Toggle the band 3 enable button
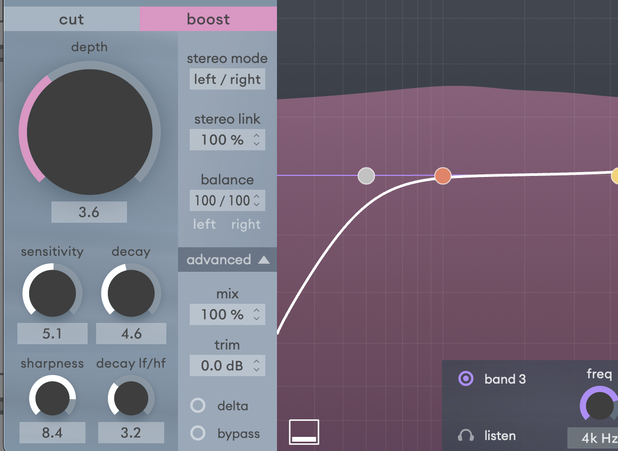This screenshot has height=451, width=618. pos(465,379)
